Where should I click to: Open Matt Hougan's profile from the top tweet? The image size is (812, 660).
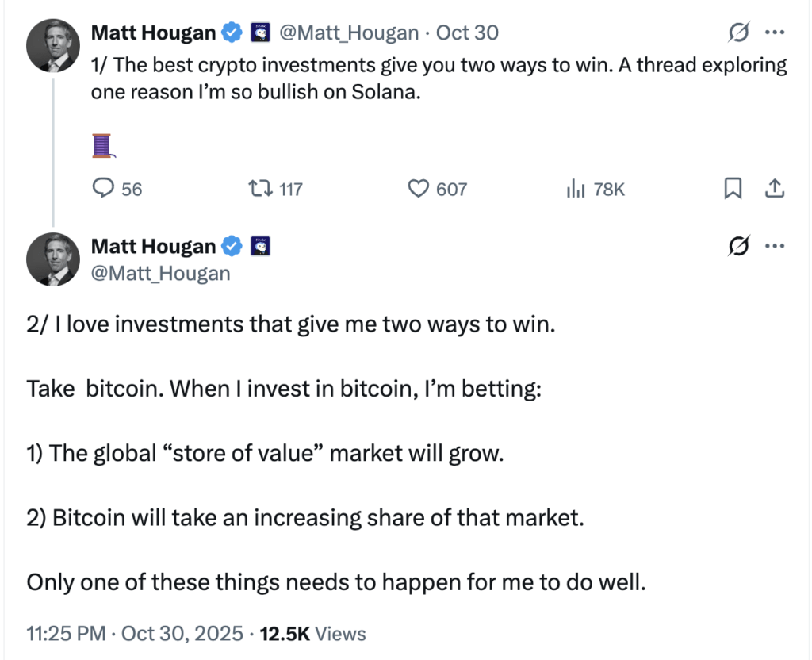pos(153,33)
